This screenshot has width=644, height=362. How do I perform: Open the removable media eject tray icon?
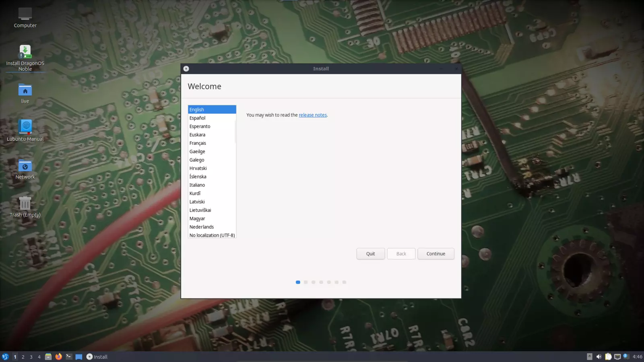pyautogui.click(x=590, y=356)
